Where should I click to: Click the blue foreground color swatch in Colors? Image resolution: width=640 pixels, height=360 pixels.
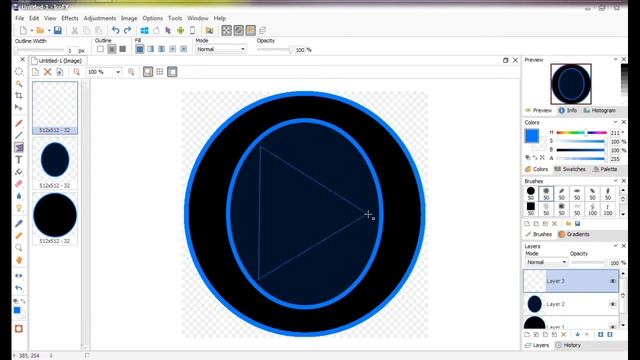[531, 136]
